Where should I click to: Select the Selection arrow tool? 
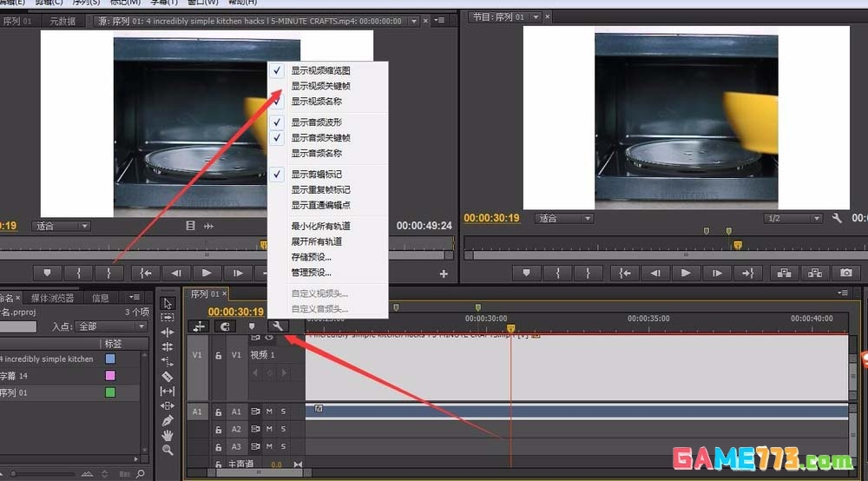click(x=168, y=303)
